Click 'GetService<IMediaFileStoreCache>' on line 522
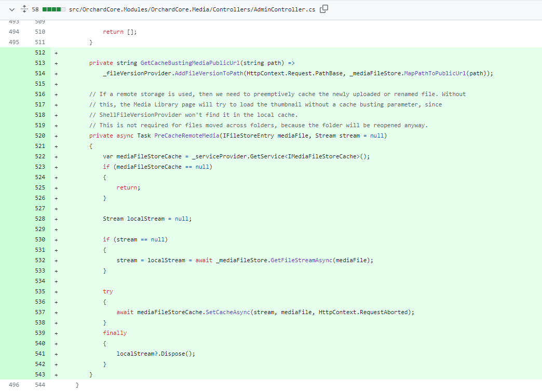 [305, 156]
